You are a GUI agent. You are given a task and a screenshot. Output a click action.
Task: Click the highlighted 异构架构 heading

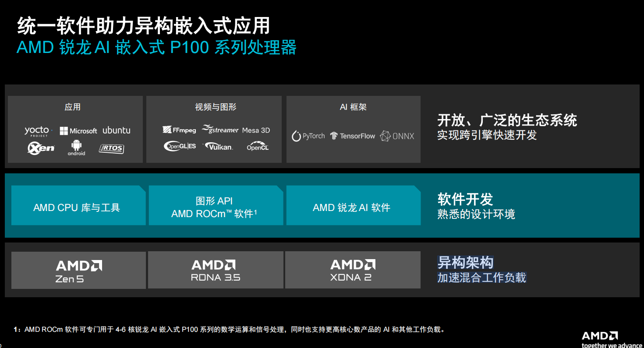465,263
